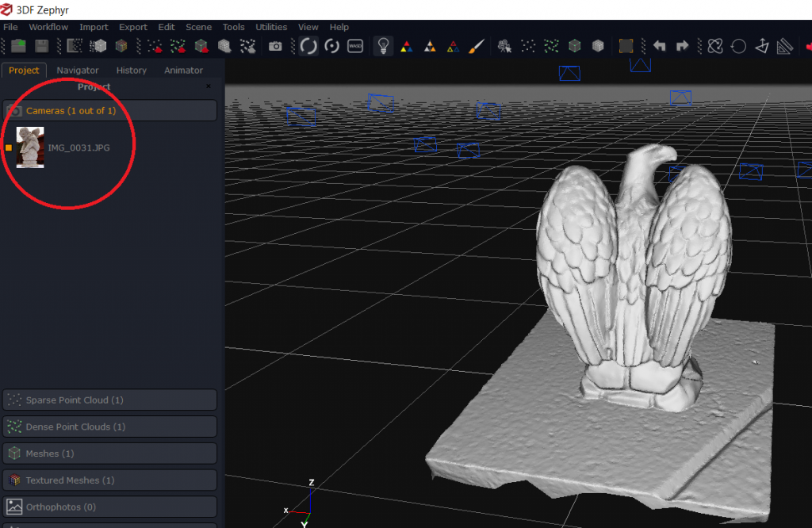This screenshot has width=812, height=528.
Task: Open the Orthophotos (0) section
Action: (109, 507)
